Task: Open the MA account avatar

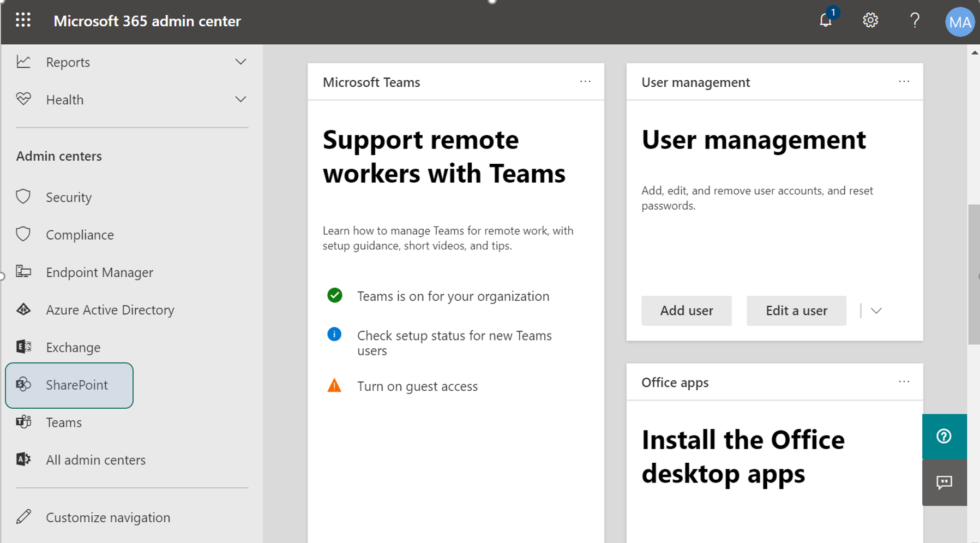Action: 959,22
